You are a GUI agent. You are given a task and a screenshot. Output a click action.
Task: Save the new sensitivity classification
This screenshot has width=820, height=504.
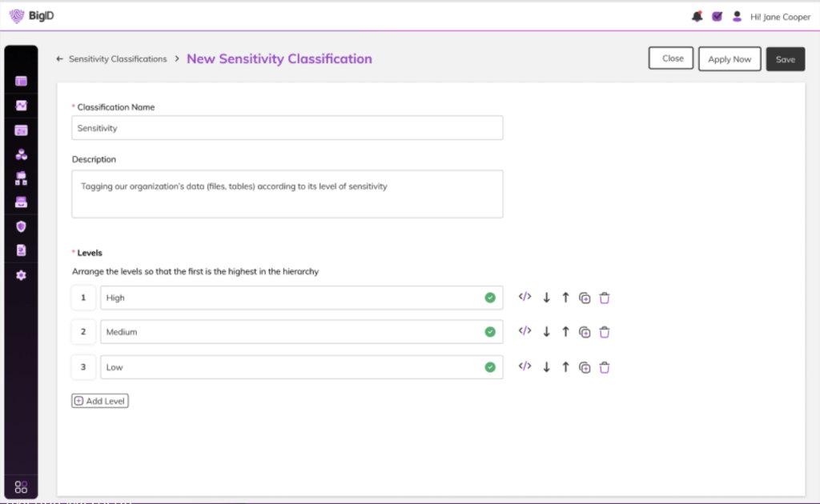click(x=785, y=58)
